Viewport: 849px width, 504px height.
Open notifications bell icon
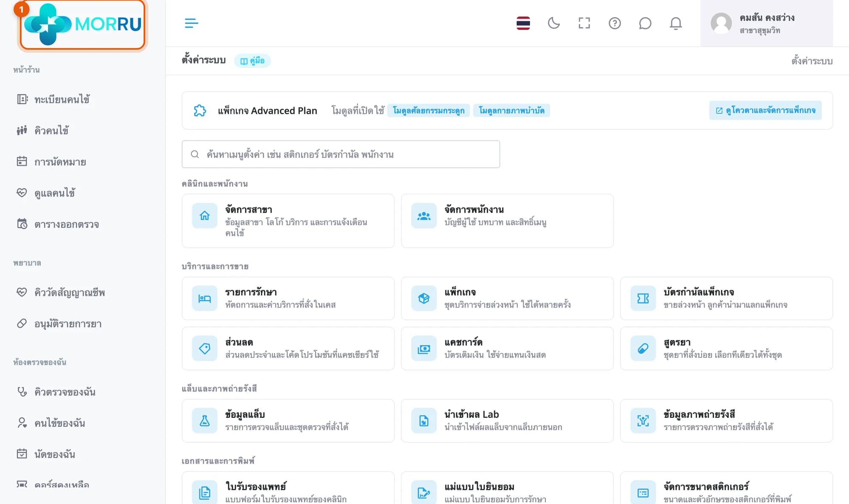pyautogui.click(x=676, y=23)
